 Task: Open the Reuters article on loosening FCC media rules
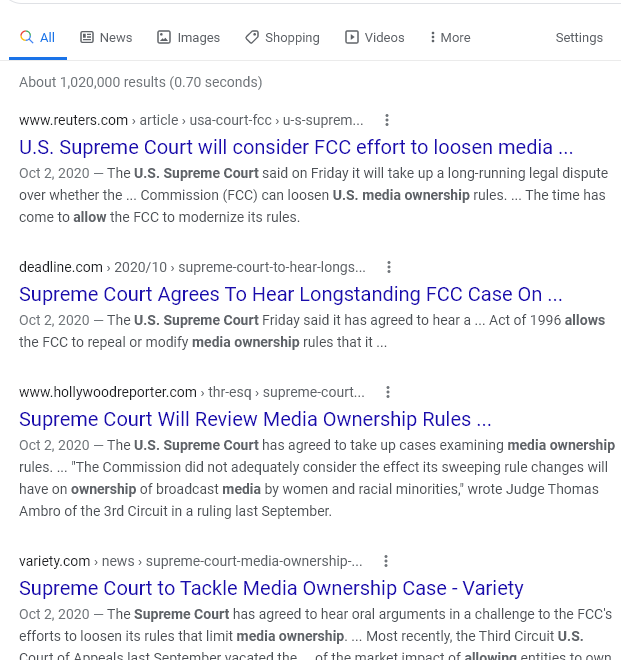click(296, 147)
